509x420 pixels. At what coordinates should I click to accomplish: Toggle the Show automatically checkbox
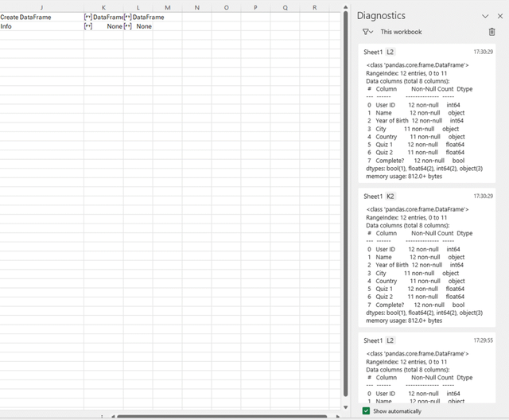(366, 411)
